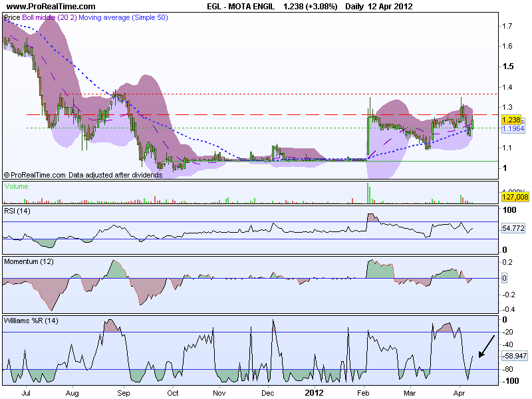Click the 'Momentum (12)' panel label
Screen dimensions: 532x399
(x=29, y=261)
